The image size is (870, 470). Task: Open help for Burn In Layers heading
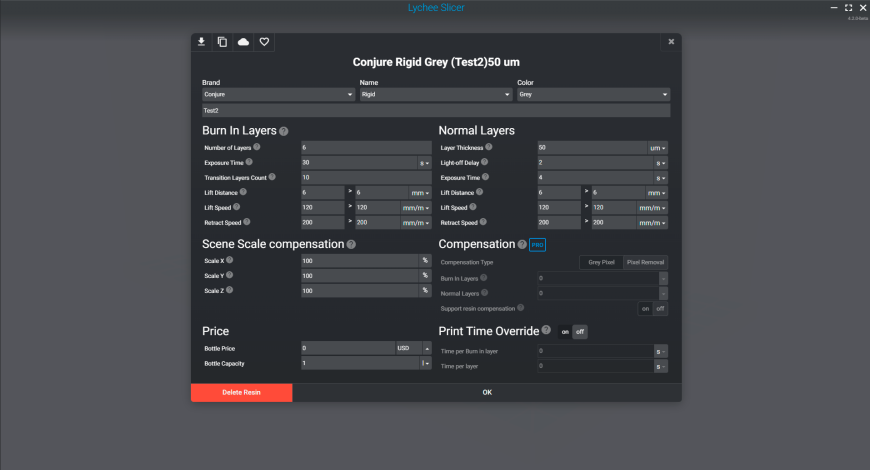coord(284,132)
